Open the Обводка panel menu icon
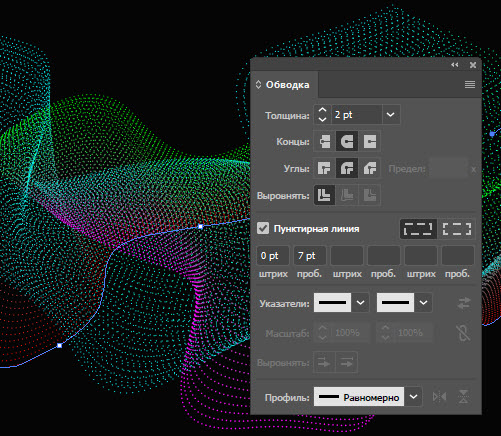 click(470, 85)
